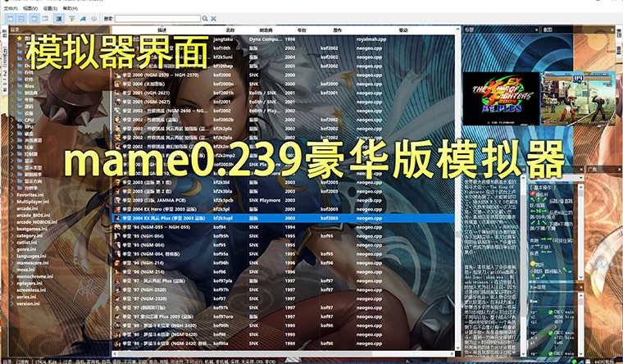Screen dimensions: 623x364
Task: Click icon of the kof96 game row
Action: coord(117,272)
